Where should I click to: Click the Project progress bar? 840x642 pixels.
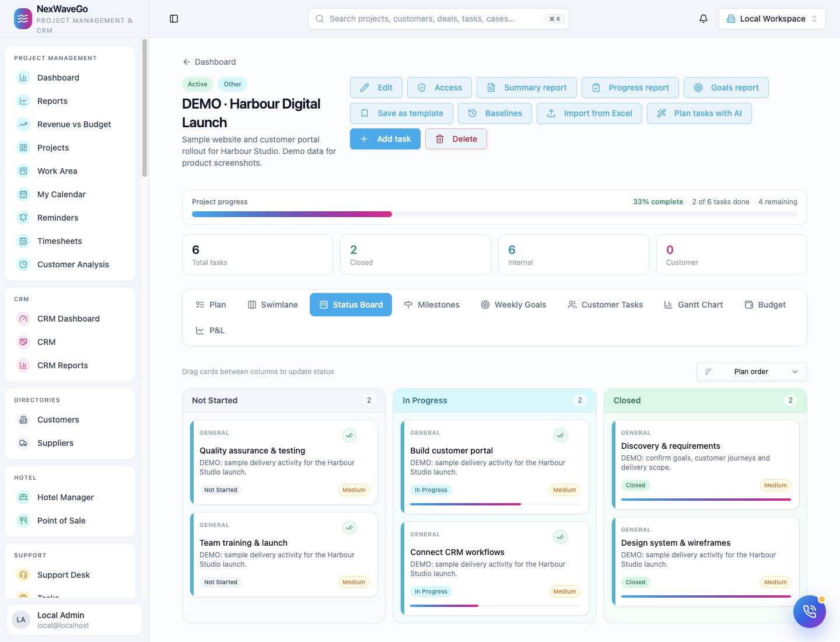495,214
